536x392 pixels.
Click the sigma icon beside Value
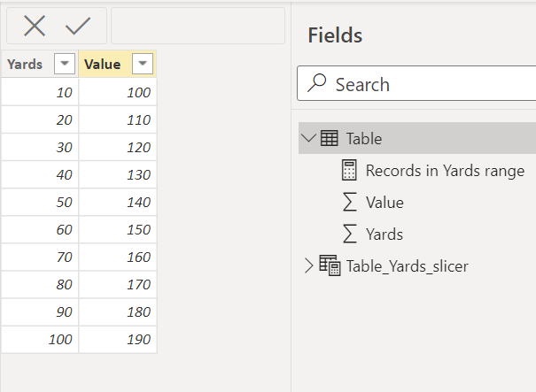[x=350, y=202]
